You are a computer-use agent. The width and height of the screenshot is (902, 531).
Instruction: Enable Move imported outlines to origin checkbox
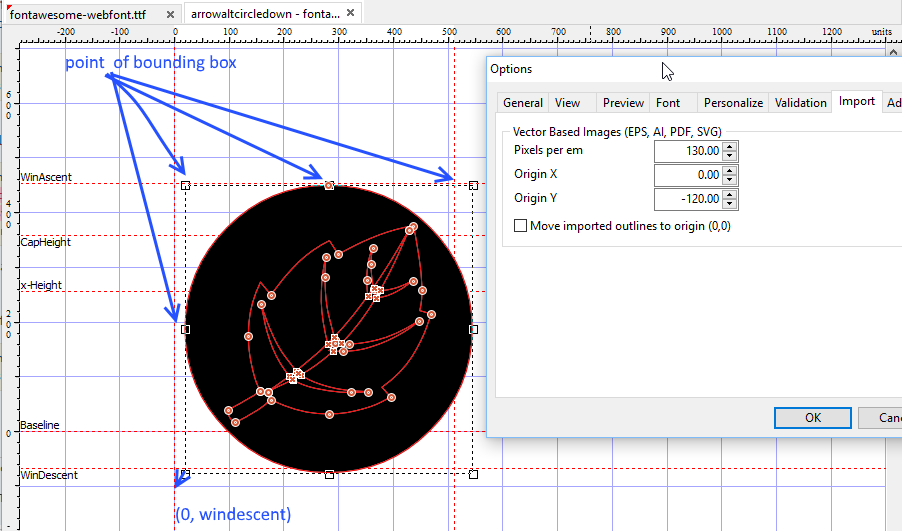[x=521, y=226]
